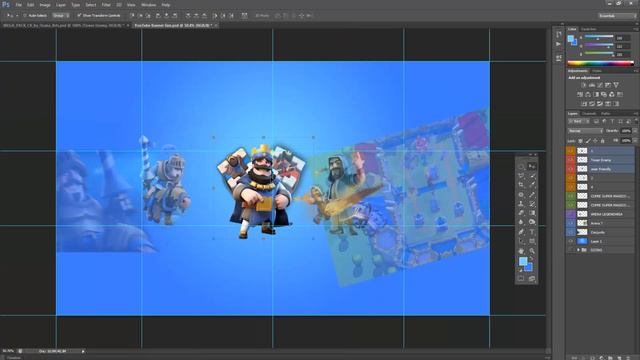640x360 pixels.
Task: Select the Eraser tool
Action: tap(521, 213)
